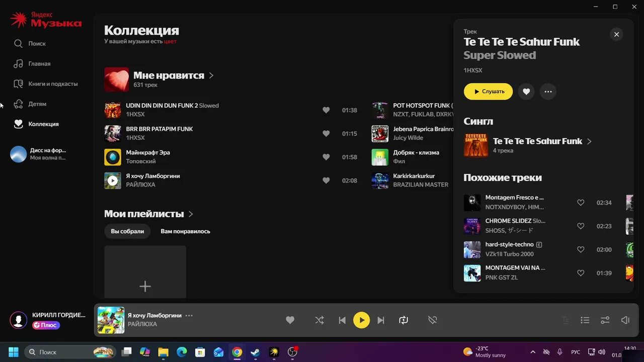
Task: Open Моя волна Дисс на фор... item
Action: tap(38, 154)
